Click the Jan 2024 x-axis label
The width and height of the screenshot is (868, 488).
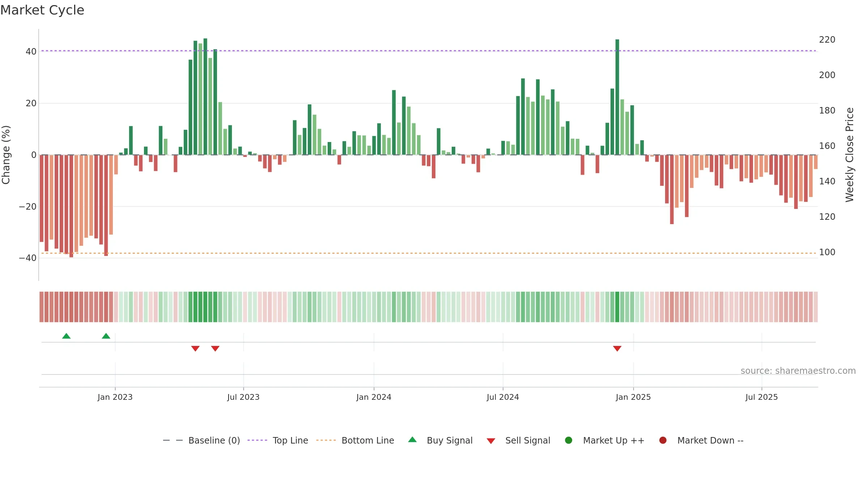click(x=374, y=397)
